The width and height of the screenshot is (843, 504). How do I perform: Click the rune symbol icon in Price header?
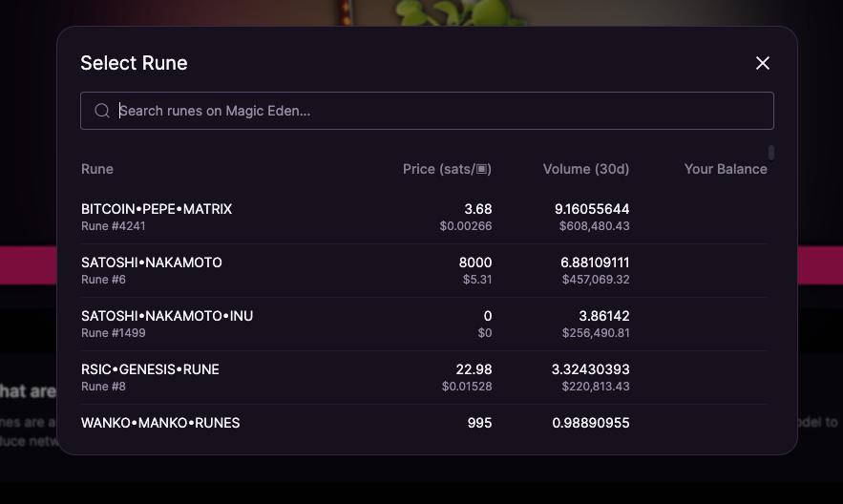(482, 169)
